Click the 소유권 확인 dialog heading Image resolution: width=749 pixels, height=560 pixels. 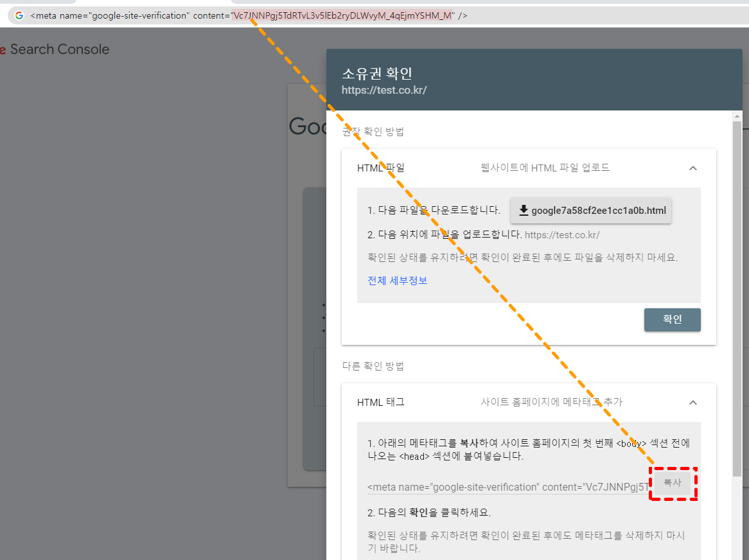point(377,73)
